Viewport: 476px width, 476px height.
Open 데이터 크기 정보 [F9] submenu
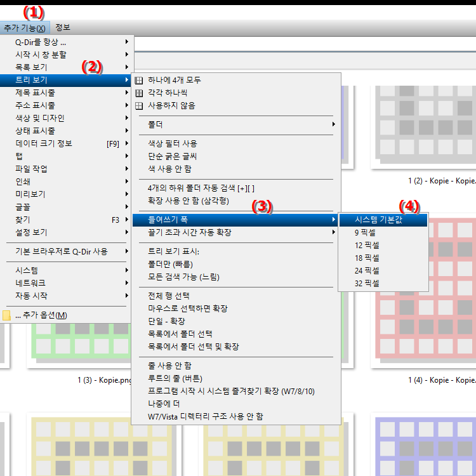coord(65,143)
